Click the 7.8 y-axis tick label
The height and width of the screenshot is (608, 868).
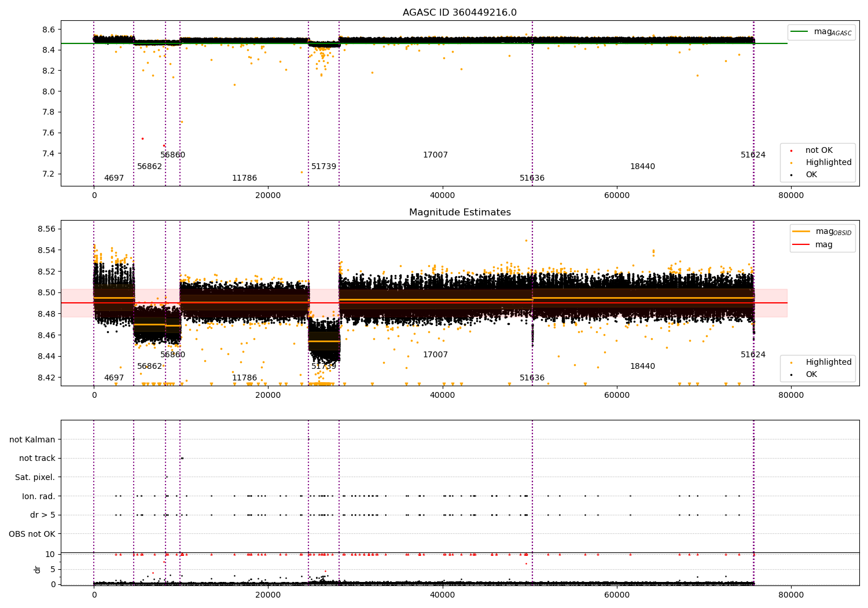[49, 112]
